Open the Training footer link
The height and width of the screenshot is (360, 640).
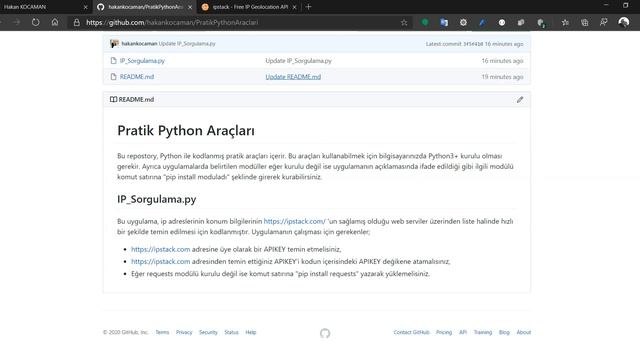click(x=482, y=332)
